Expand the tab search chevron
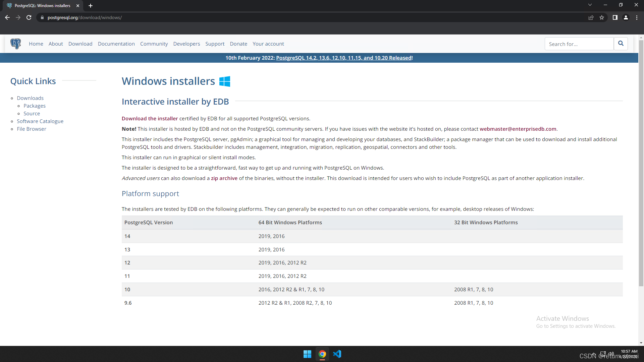The width and height of the screenshot is (644, 362). click(x=590, y=5)
